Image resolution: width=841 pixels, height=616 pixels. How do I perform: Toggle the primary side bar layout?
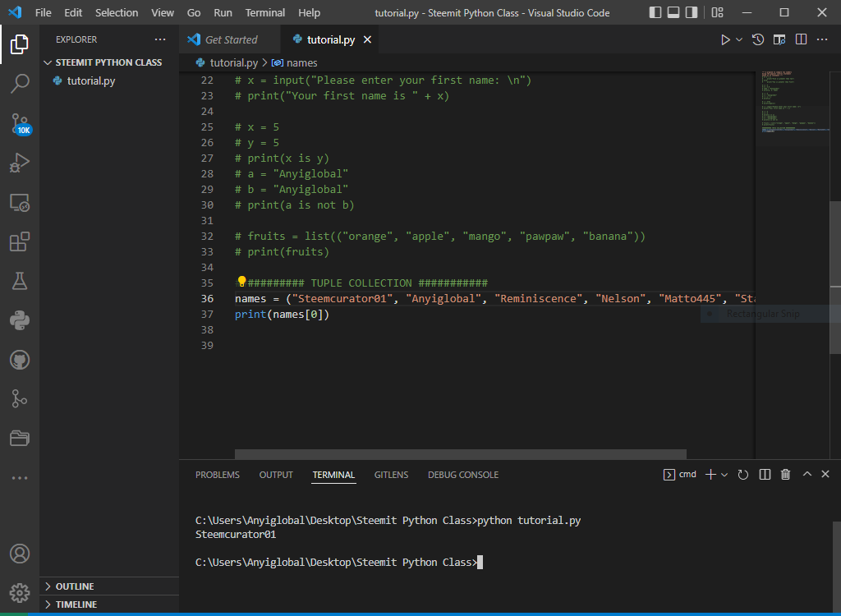pyautogui.click(x=655, y=12)
